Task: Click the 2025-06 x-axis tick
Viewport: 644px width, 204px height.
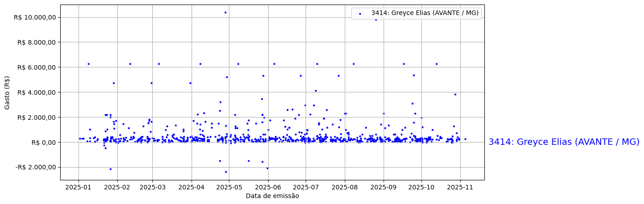Action: pyautogui.click(x=268, y=187)
